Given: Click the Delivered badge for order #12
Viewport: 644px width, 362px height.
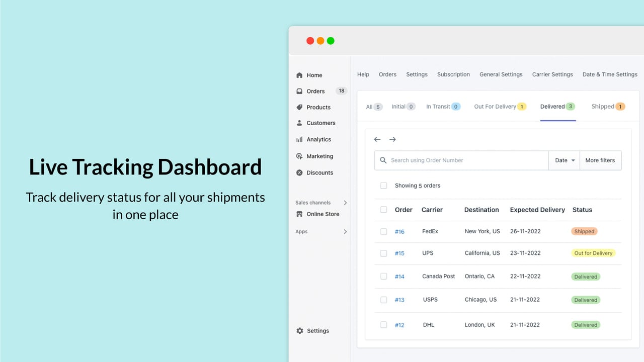Looking at the screenshot, I should click(586, 325).
